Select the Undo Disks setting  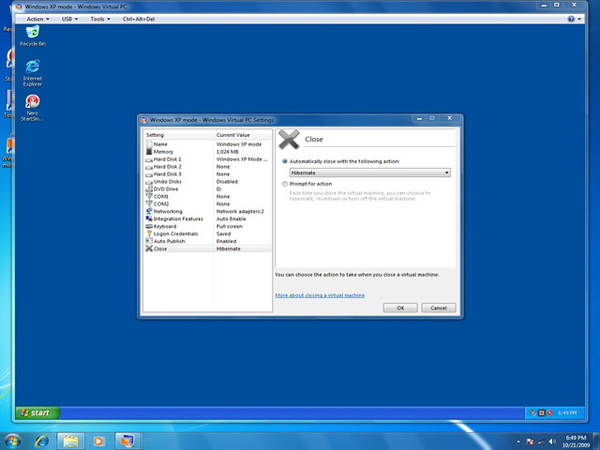point(207,182)
